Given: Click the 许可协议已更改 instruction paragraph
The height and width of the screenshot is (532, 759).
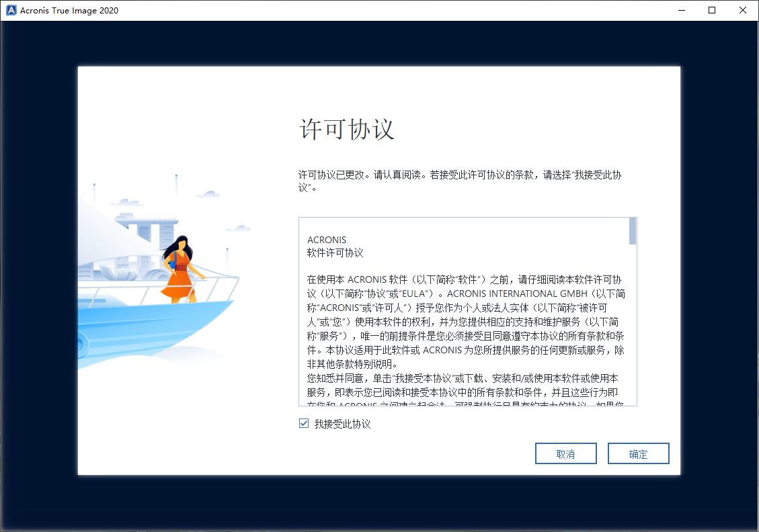Looking at the screenshot, I should click(460, 181).
